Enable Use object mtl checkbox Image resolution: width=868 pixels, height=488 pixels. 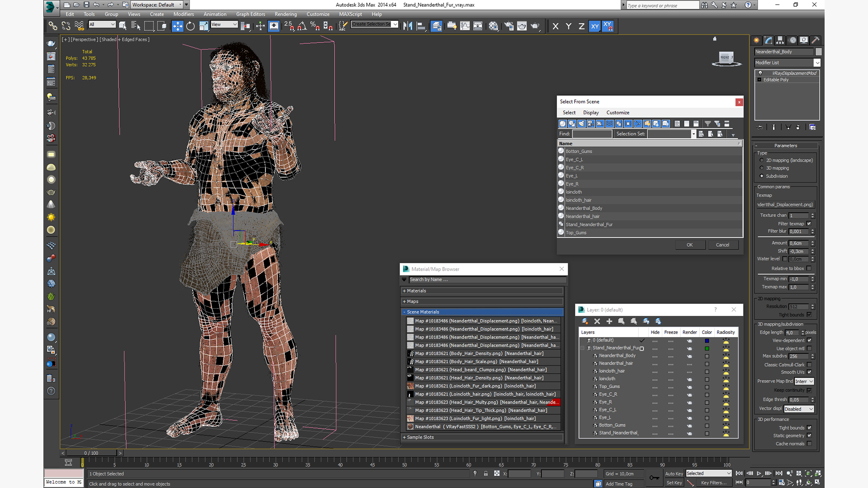(809, 348)
